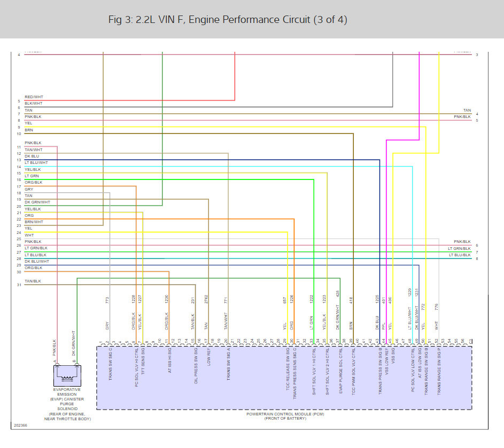504x448 pixels.
Task: Select the horizontal ORG label at row 22
Action: tap(29, 216)
